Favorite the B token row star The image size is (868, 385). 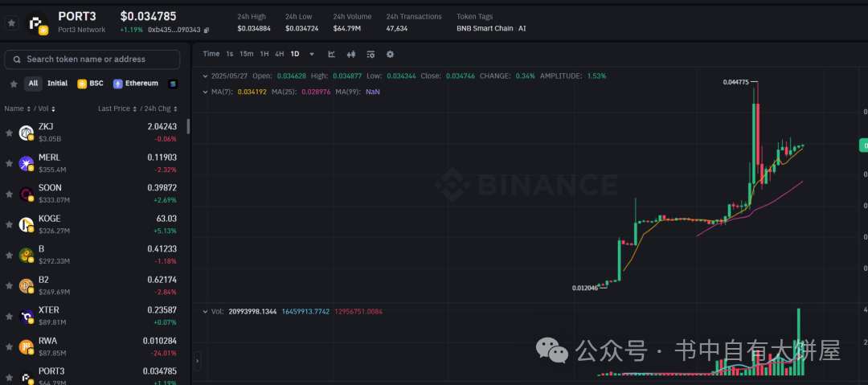(x=9, y=256)
